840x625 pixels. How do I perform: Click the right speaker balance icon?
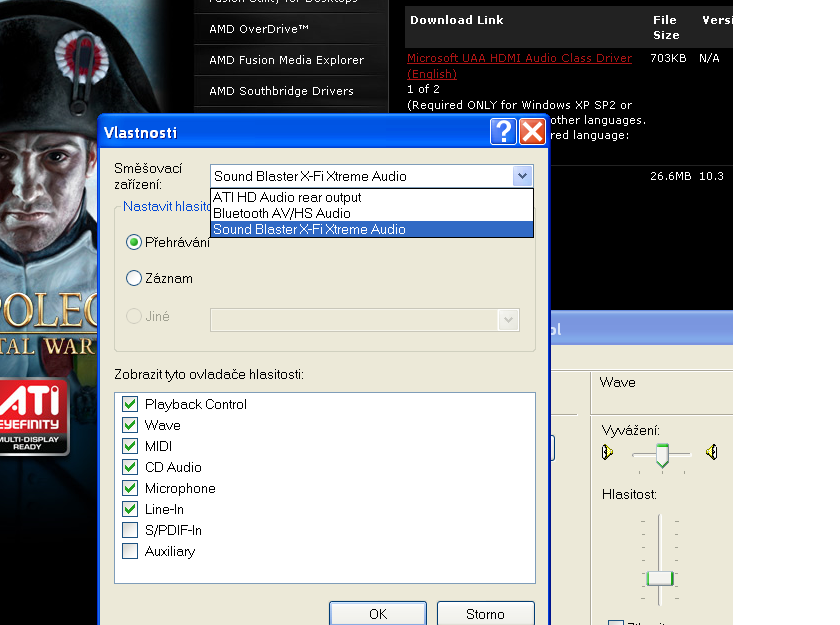pyautogui.click(x=711, y=453)
